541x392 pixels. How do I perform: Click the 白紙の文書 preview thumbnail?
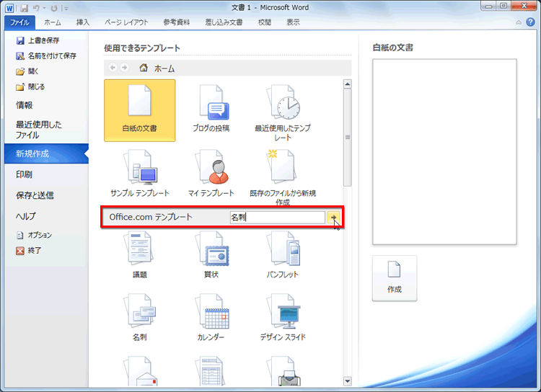444,152
